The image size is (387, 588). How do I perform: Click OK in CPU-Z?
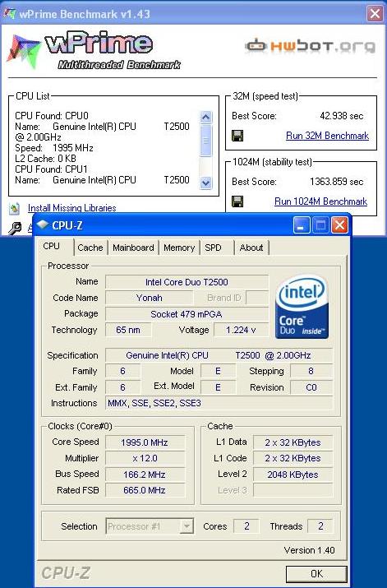(x=316, y=574)
